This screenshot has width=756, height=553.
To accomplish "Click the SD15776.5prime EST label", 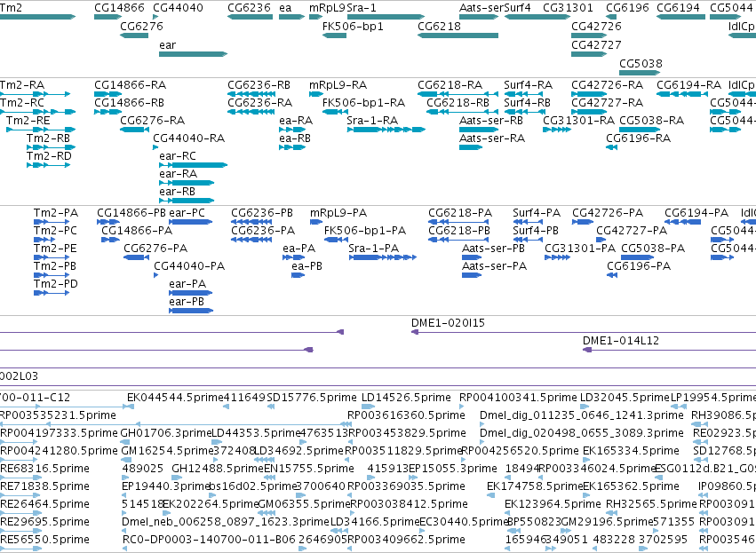I will coord(312,398).
